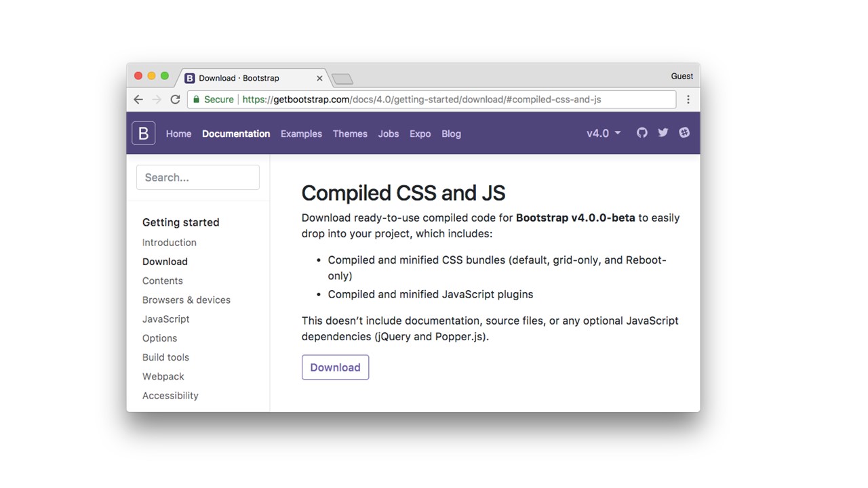Open the Bootstrap GitHub icon link

(642, 133)
